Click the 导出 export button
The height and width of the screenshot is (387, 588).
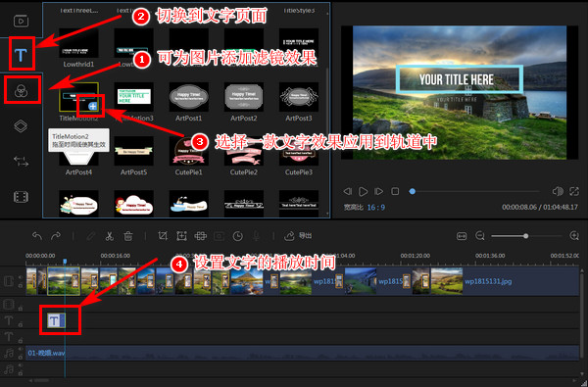(299, 236)
